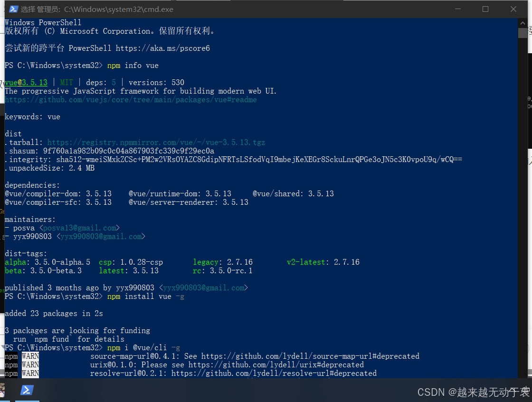Click the 'csp: 1.0.28-csp' dist-tag
This screenshot has height=402, width=532.
click(131, 262)
